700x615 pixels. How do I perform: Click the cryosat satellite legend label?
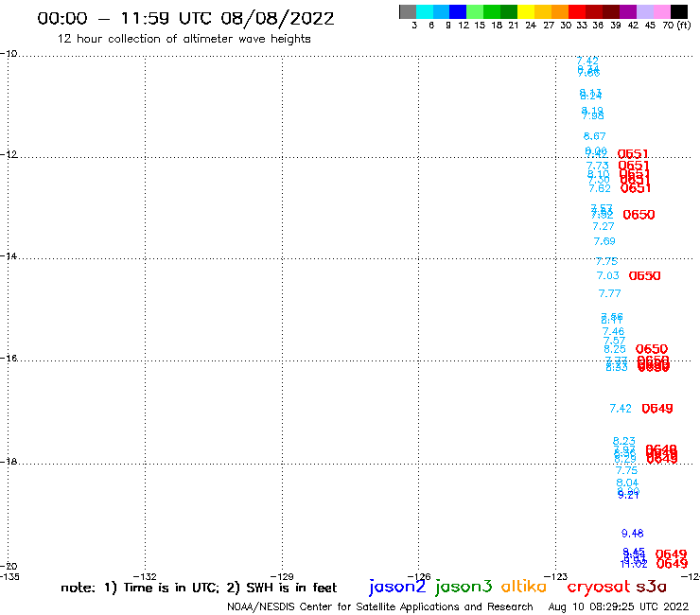[x=598, y=587]
